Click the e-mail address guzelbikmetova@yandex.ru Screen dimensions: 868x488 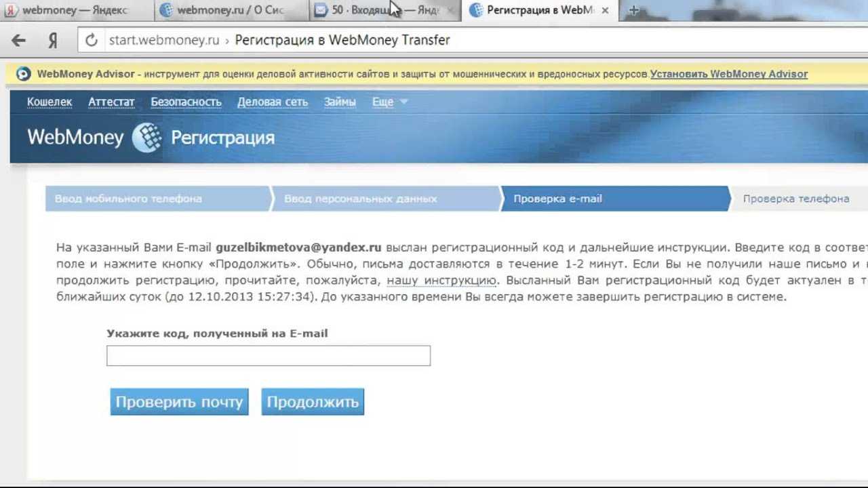(x=298, y=247)
